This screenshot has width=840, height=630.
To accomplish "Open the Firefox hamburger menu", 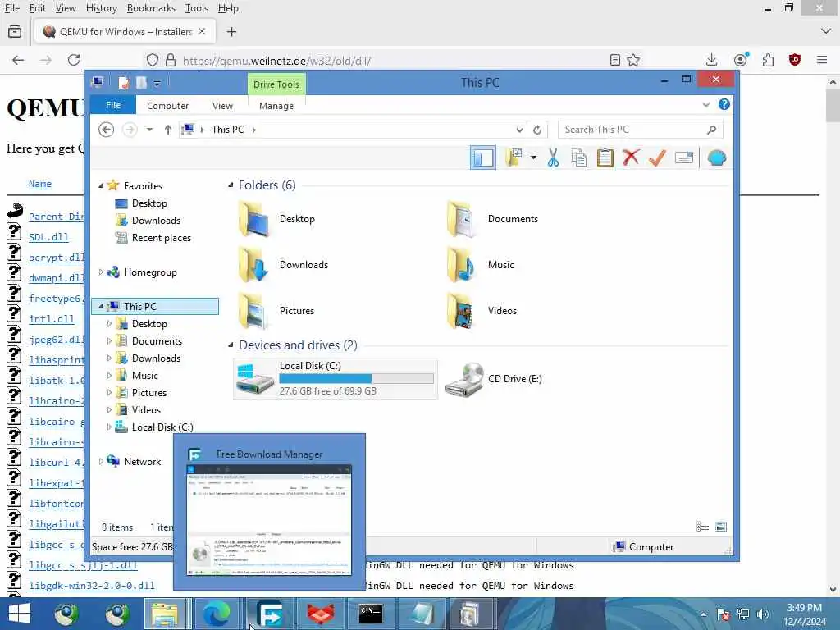I will pyautogui.click(x=822, y=60).
